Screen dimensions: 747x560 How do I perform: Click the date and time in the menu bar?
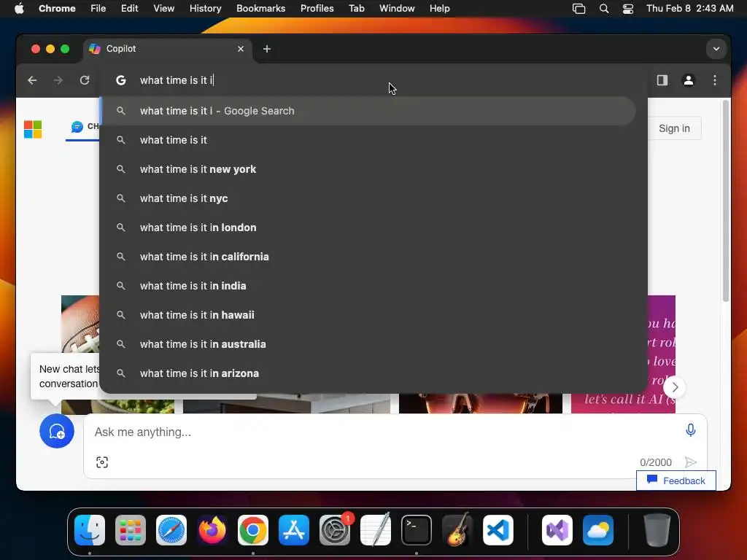coord(690,9)
